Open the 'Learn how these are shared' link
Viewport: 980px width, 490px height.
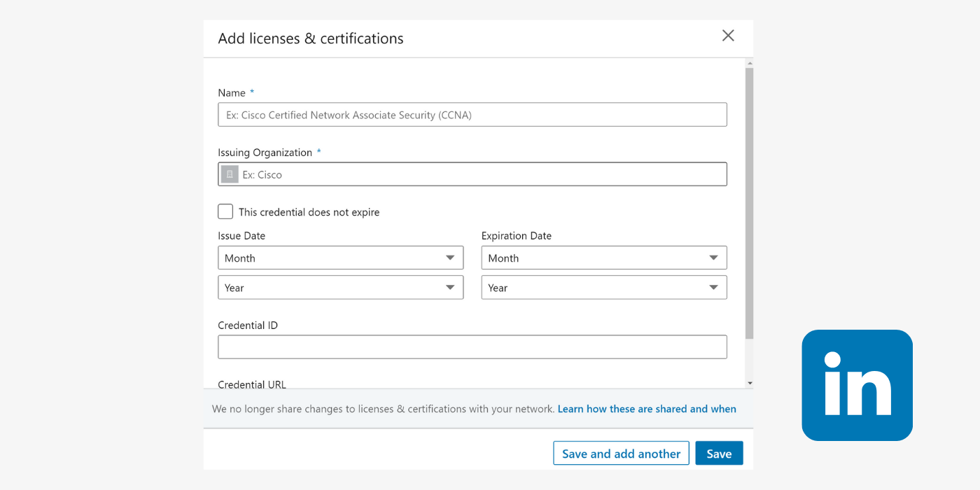coord(646,409)
